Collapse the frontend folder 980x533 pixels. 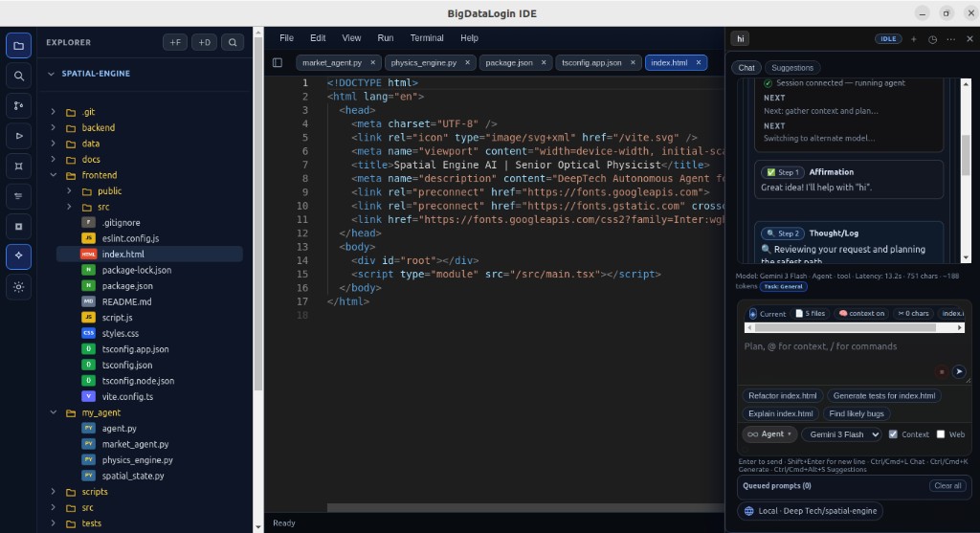(x=54, y=175)
